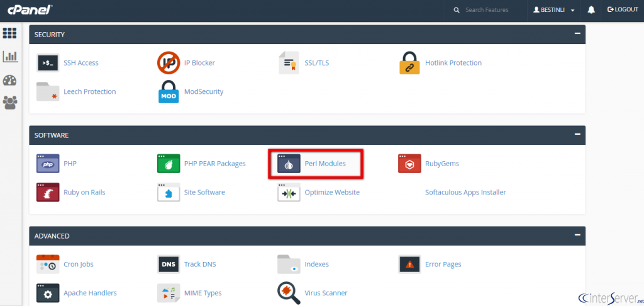Image resolution: width=644 pixels, height=306 pixels.
Task: Open the Leech Protection folder icon
Action: click(x=48, y=91)
